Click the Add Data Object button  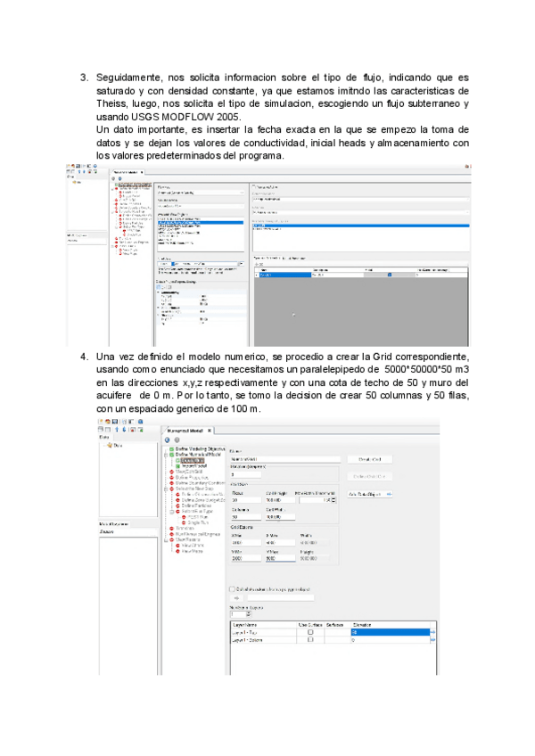point(369,493)
